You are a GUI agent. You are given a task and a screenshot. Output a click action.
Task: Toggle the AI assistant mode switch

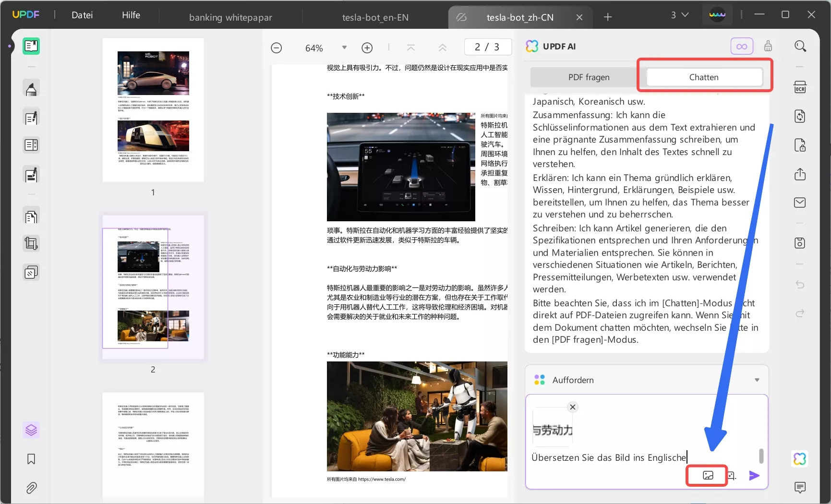[x=742, y=46]
